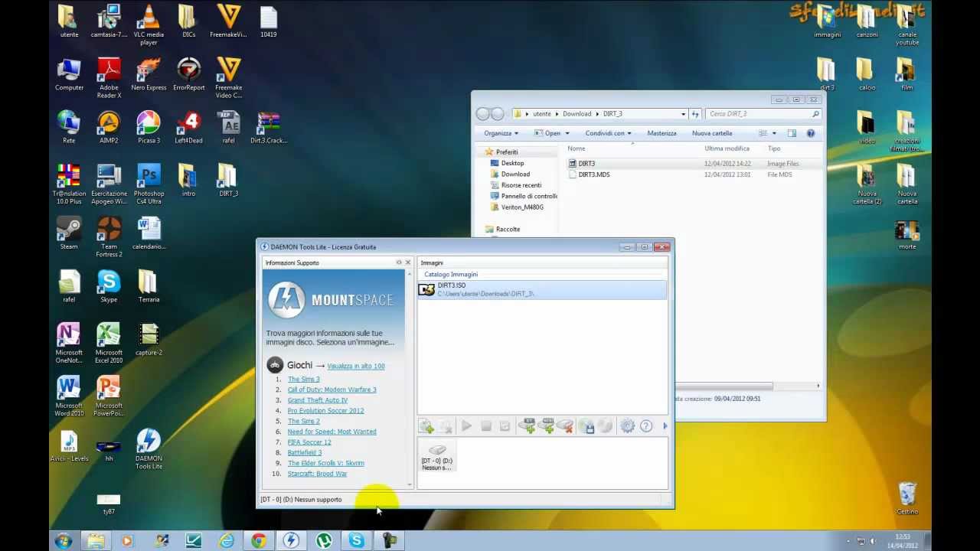Select the Steam desktop icon
980x551 pixels.
[x=69, y=233]
